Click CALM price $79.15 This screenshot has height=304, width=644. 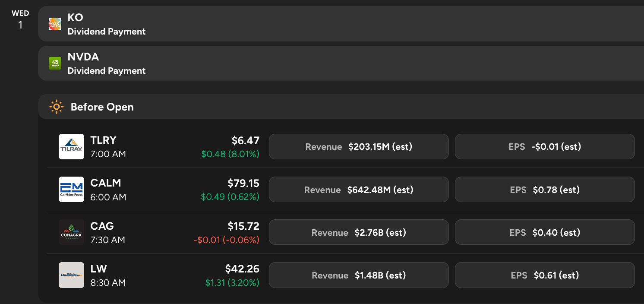click(243, 183)
